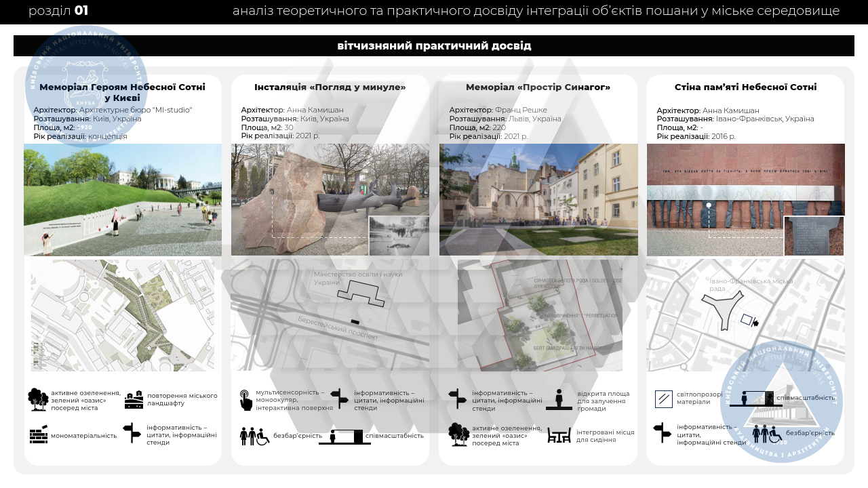Click the signpost icon in the 'Простір Синагог' card
The image size is (868, 488).
point(458,400)
